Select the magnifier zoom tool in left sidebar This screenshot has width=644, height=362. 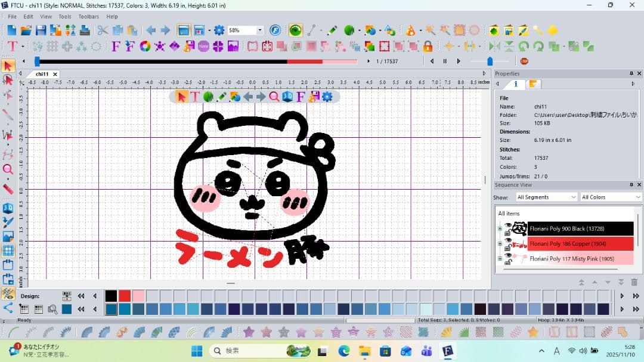pyautogui.click(x=8, y=169)
